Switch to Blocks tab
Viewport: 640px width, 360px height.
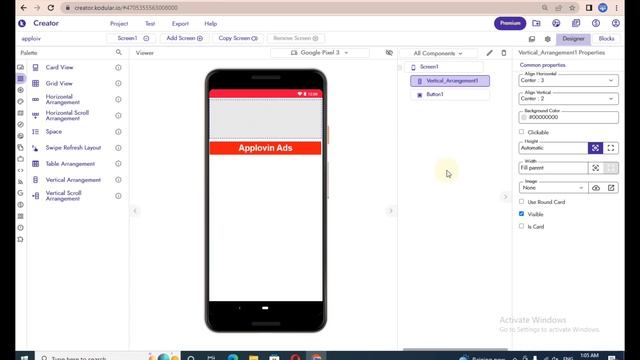606,38
